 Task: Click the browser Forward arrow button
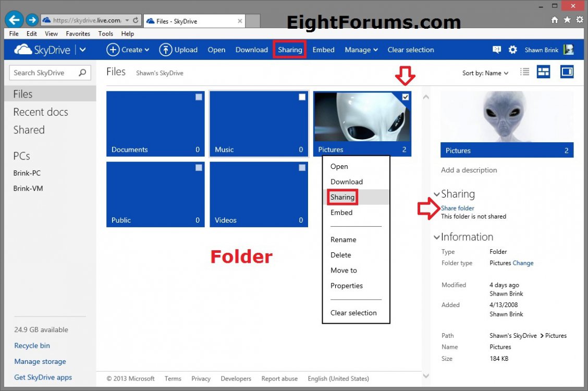point(32,20)
